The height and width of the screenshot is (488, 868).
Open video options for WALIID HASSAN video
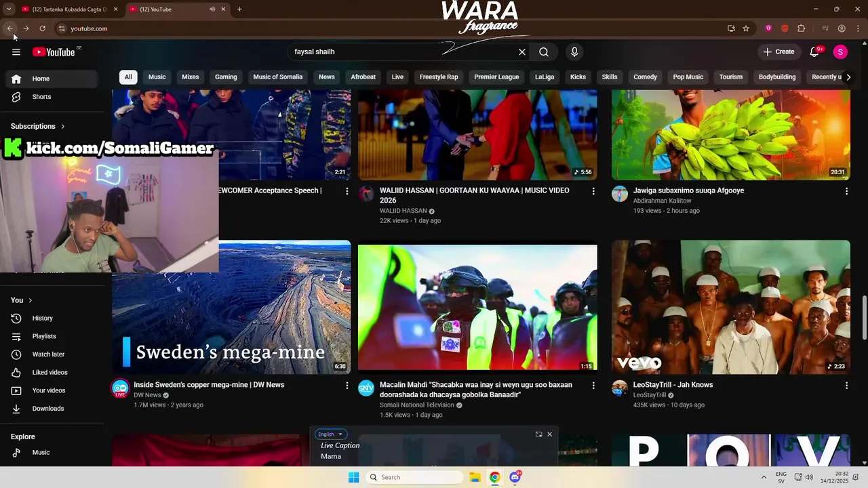point(593,192)
